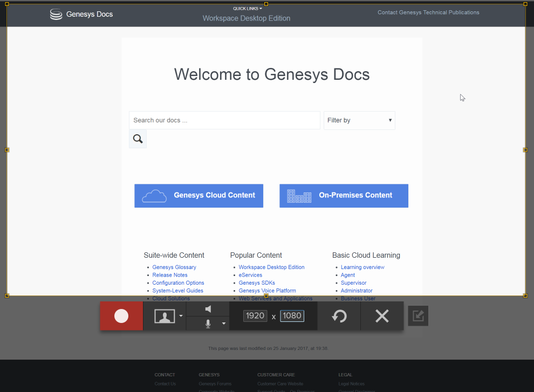Screen dimensions: 534x392
Task: Open the editor icon beside the toolbar
Action: (x=418, y=316)
